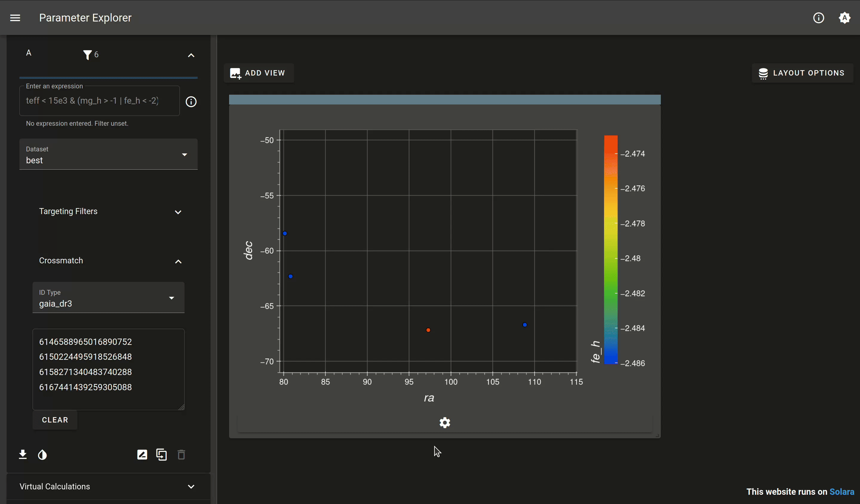Expand the Targeting Filters section
The width and height of the screenshot is (860, 504).
[108, 212]
